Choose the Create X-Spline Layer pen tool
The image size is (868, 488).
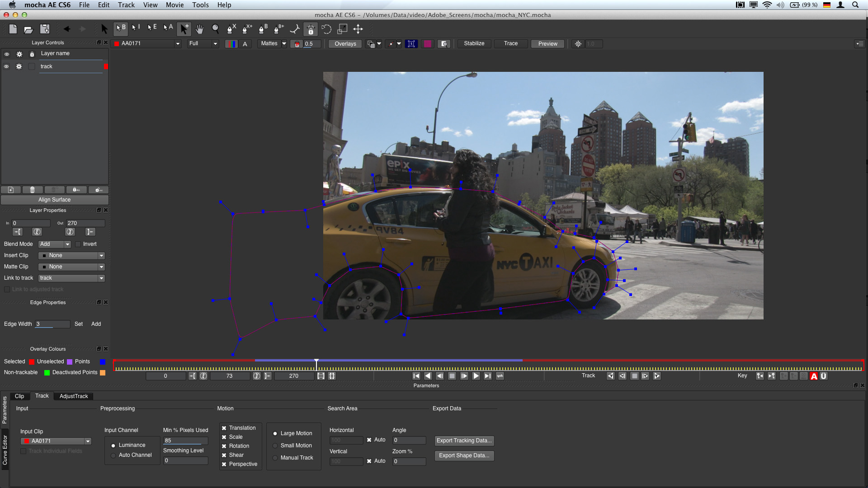[231, 29]
